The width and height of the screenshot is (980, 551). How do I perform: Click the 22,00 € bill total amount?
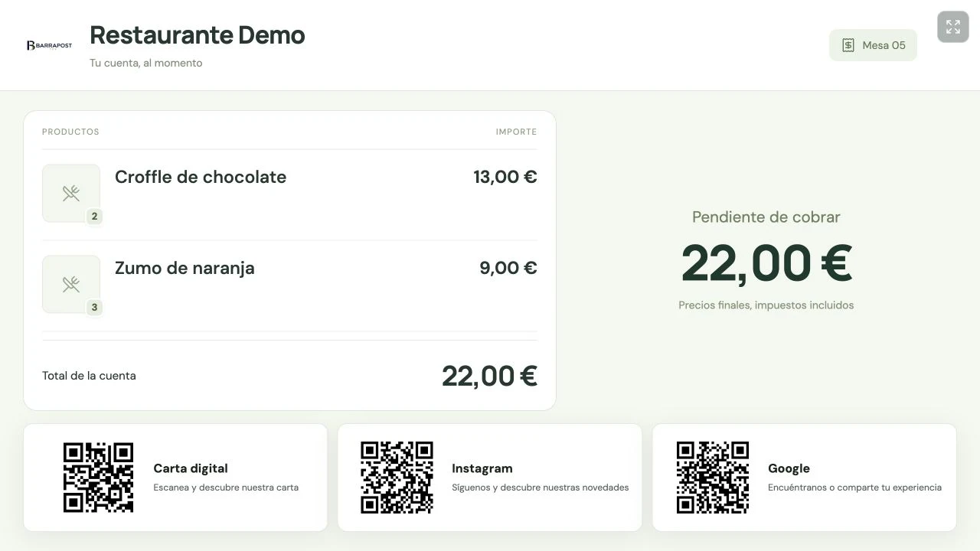click(489, 376)
